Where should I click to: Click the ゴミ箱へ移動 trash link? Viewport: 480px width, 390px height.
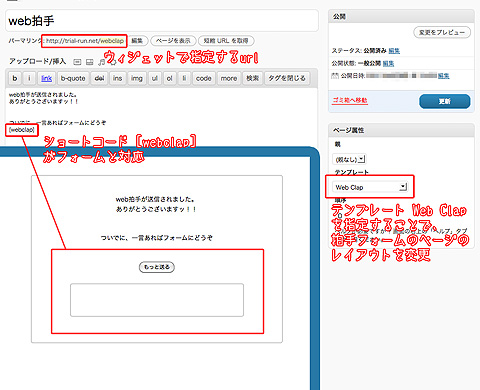click(x=350, y=100)
